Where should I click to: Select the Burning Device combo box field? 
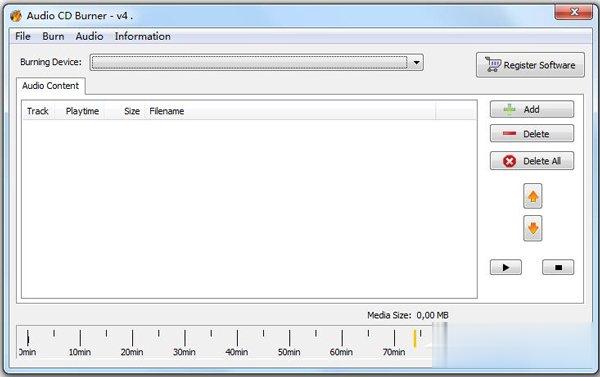[x=256, y=62]
